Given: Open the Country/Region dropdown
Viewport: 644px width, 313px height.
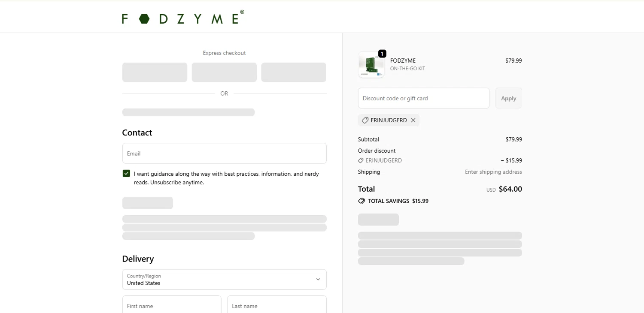Looking at the screenshot, I should (x=224, y=280).
